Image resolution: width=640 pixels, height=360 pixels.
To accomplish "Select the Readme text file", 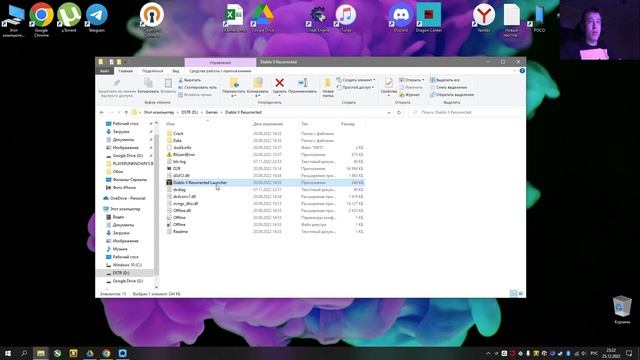I will (180, 231).
